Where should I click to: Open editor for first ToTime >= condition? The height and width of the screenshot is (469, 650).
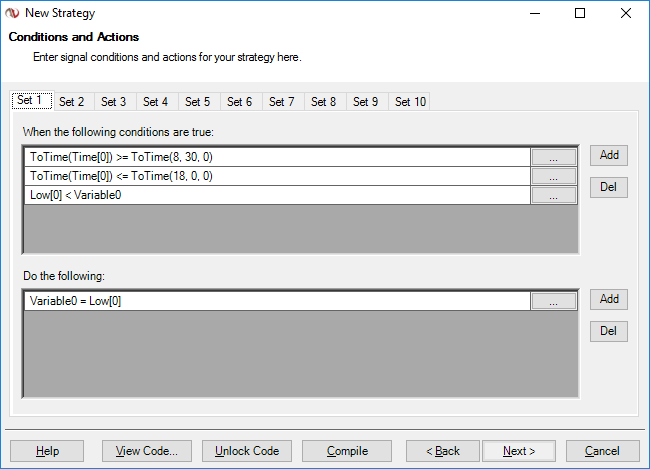coord(553,156)
